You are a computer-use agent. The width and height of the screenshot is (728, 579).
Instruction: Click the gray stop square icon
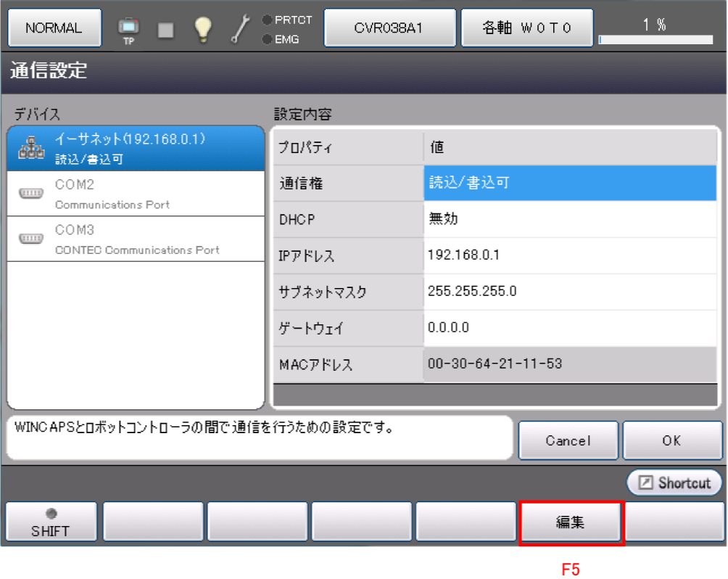click(x=166, y=29)
